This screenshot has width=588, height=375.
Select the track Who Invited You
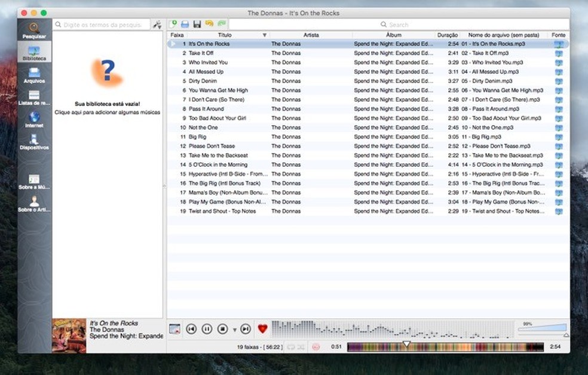pos(208,62)
